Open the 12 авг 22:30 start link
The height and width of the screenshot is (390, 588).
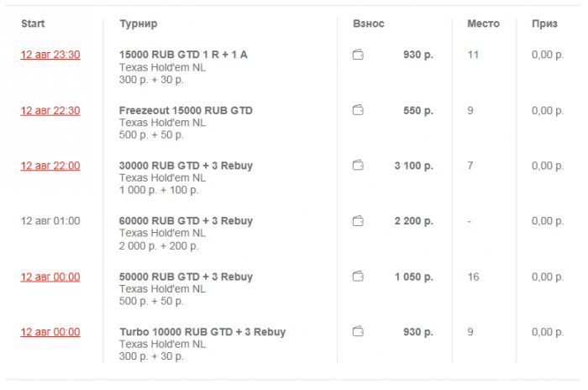click(x=50, y=110)
